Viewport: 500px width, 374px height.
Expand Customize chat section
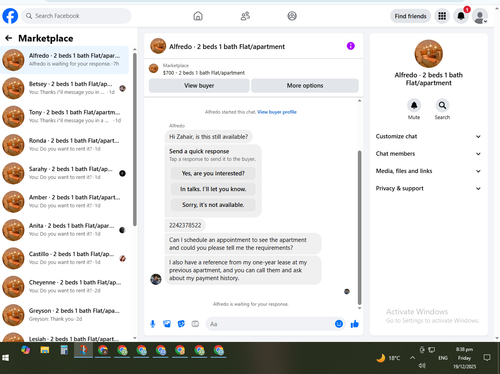click(428, 136)
